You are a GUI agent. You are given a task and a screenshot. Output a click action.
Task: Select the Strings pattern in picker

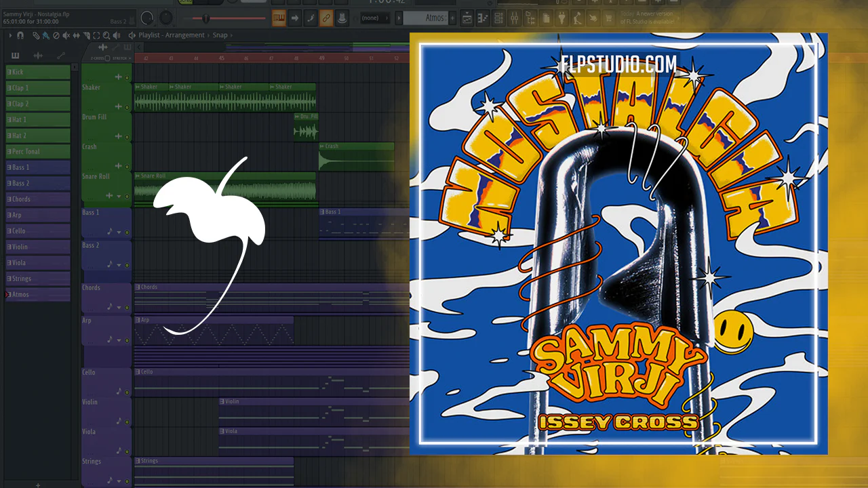pos(38,279)
